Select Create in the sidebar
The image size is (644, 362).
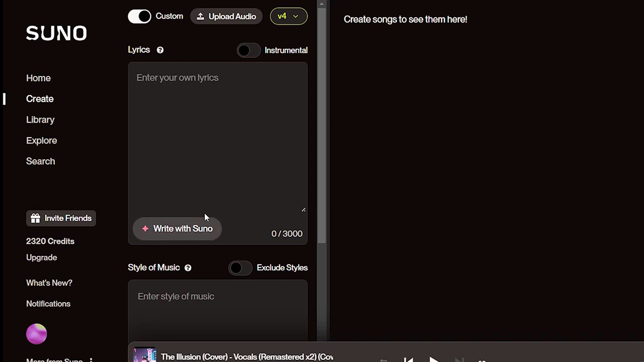click(x=40, y=99)
